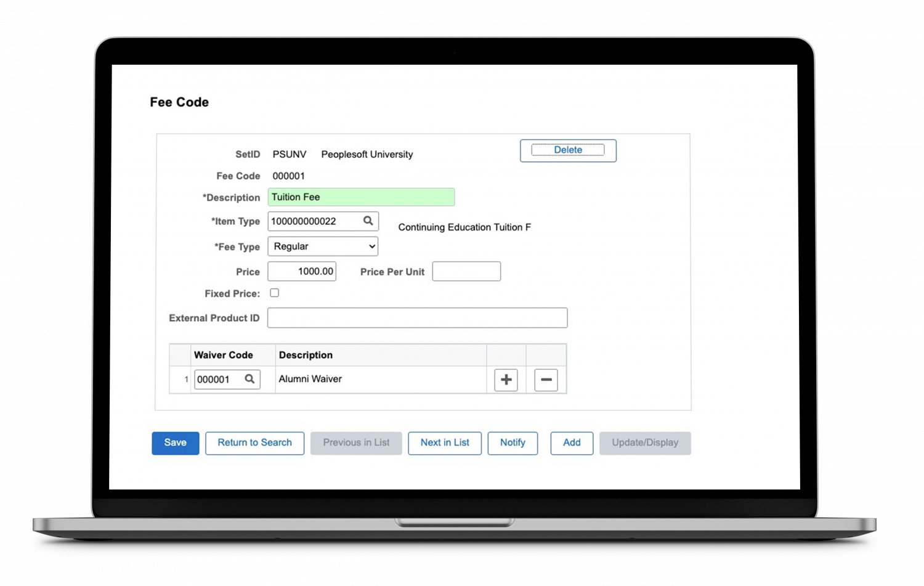Click the Delete button

tap(567, 150)
